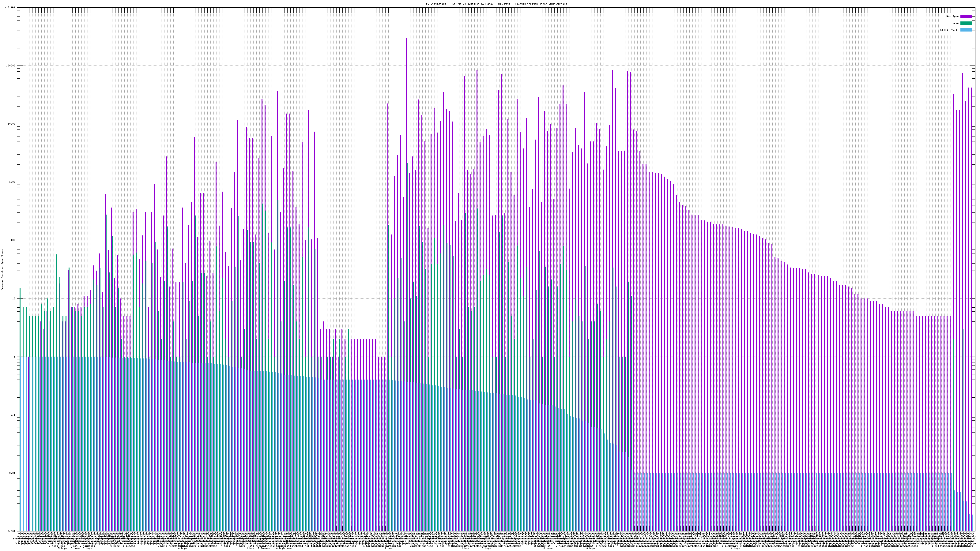The image size is (980, 551).
Task: Click the 100000 y-axis tick label
Action: [11, 66]
